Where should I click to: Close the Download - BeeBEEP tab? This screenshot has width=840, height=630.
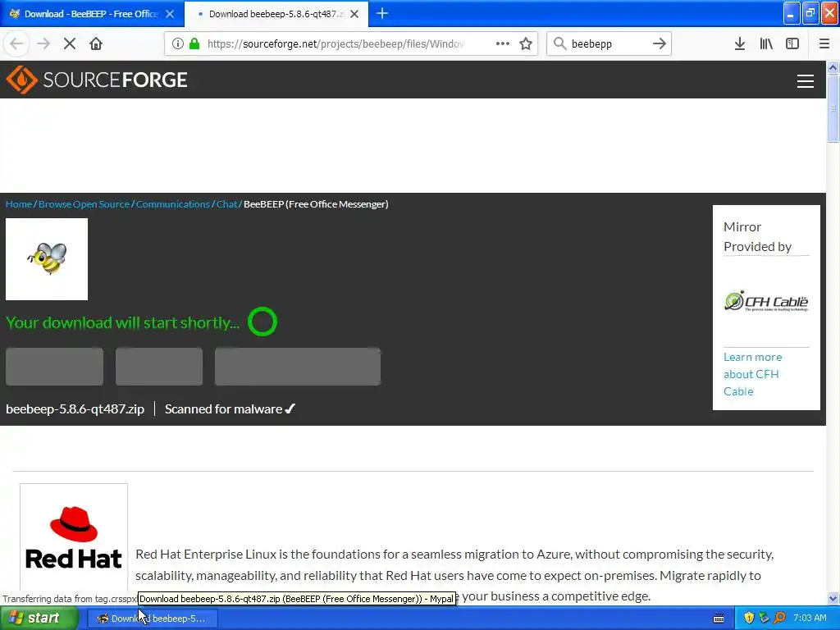pos(170,14)
